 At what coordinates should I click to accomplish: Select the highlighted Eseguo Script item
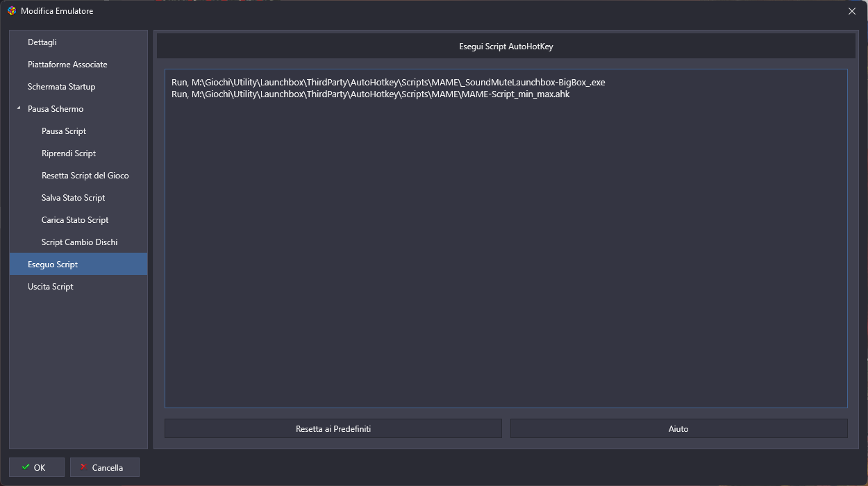[x=78, y=264]
